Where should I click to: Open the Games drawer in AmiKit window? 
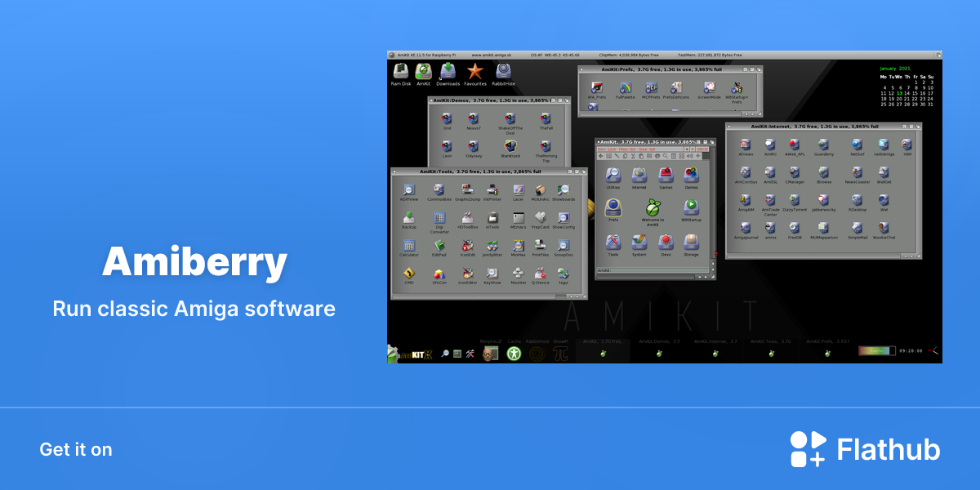(666, 177)
